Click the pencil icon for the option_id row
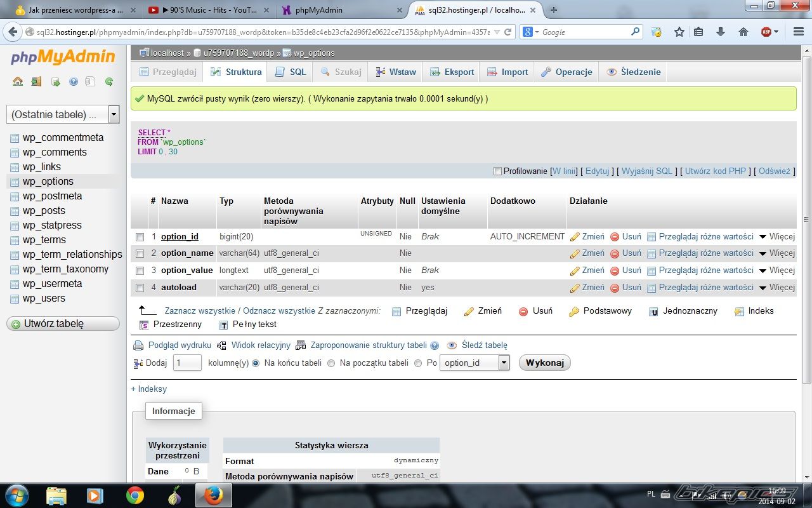 [x=575, y=237]
